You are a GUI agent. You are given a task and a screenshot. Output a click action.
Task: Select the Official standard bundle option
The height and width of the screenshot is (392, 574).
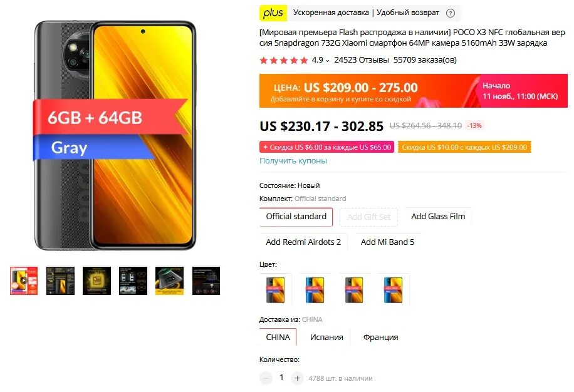coord(296,217)
